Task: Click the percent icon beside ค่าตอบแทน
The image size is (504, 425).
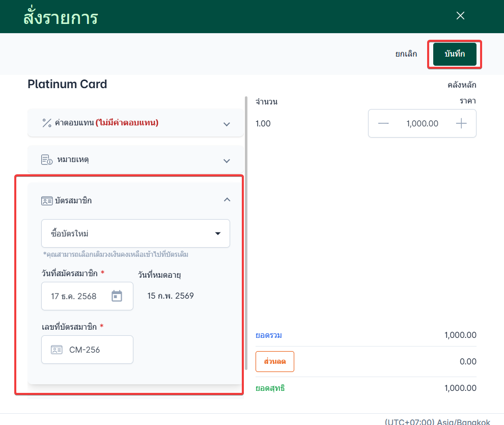Action: pyautogui.click(x=47, y=123)
